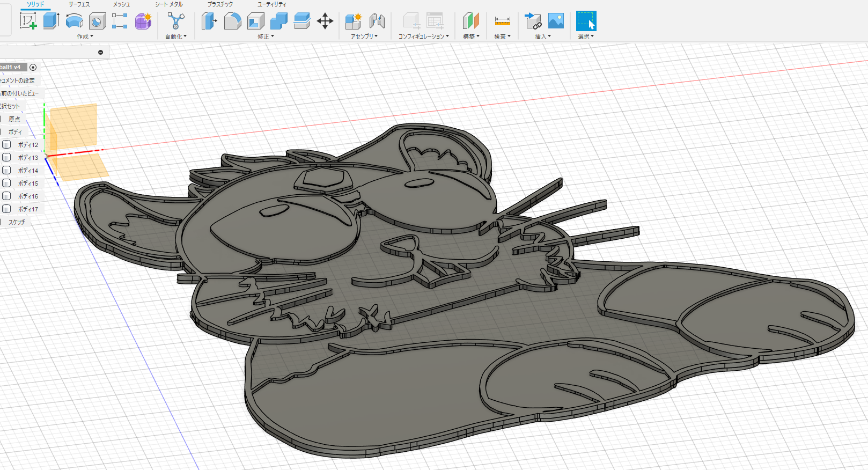
Task: Switch to the シート メタル tab
Action: tap(169, 4)
